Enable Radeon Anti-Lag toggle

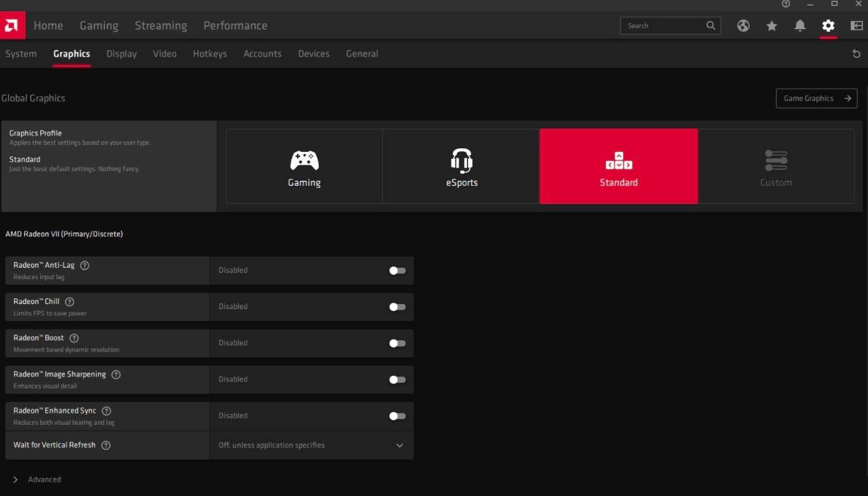[397, 270]
